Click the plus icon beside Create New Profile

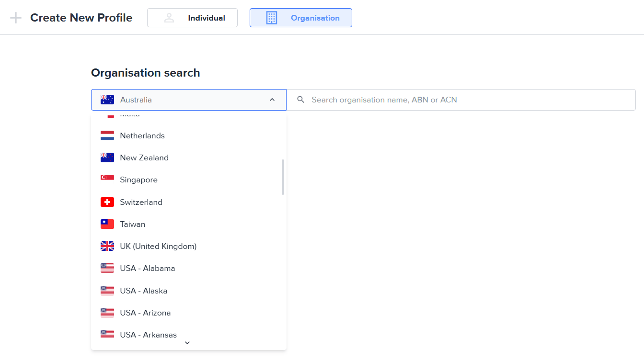point(16,18)
